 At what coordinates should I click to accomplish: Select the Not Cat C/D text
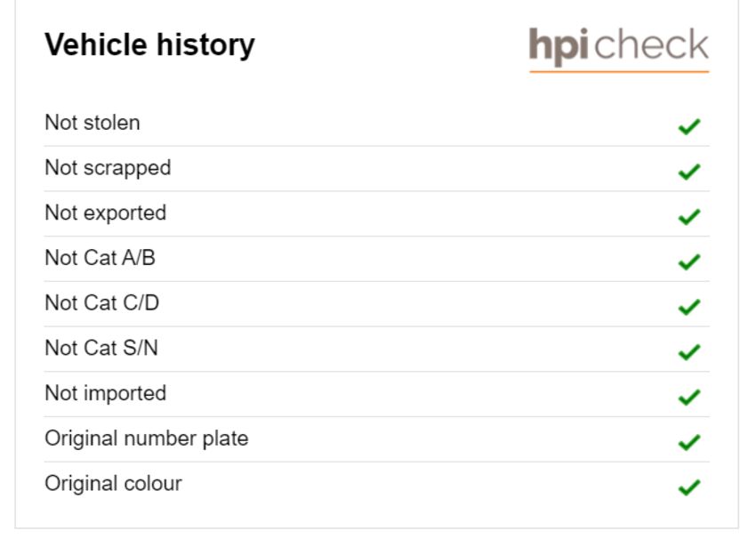(101, 302)
